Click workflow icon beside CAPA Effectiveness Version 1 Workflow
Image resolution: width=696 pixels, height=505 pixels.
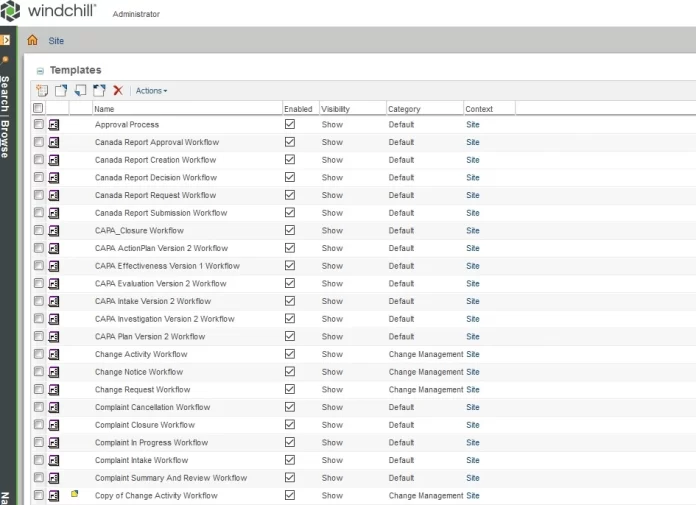(54, 266)
